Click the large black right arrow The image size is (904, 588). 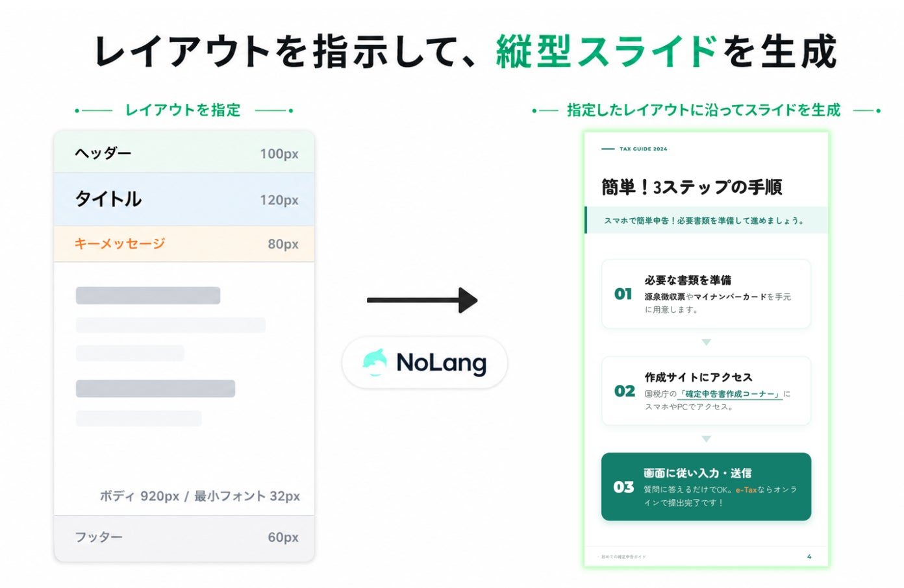422,300
